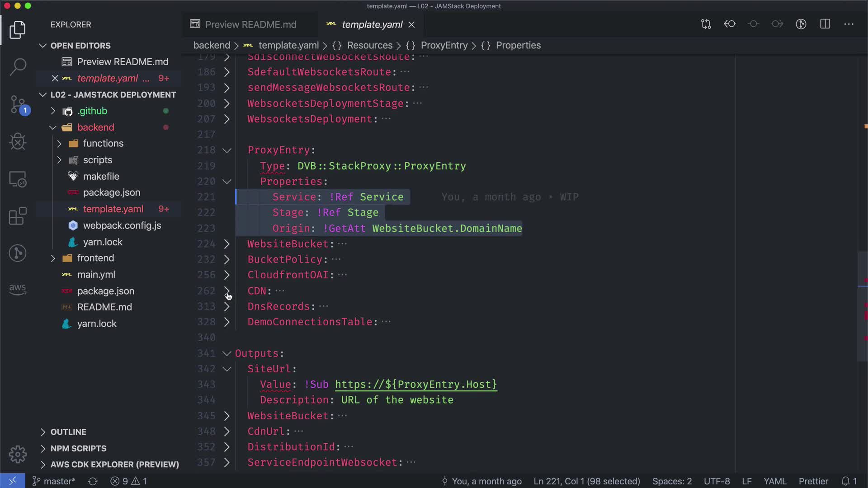Collapse the SiteUrl block at line 342

227,369
